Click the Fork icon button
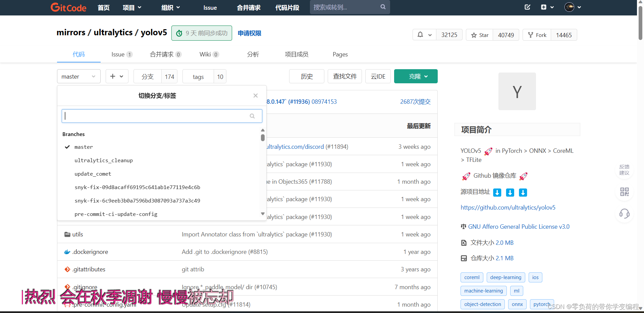 click(537, 35)
